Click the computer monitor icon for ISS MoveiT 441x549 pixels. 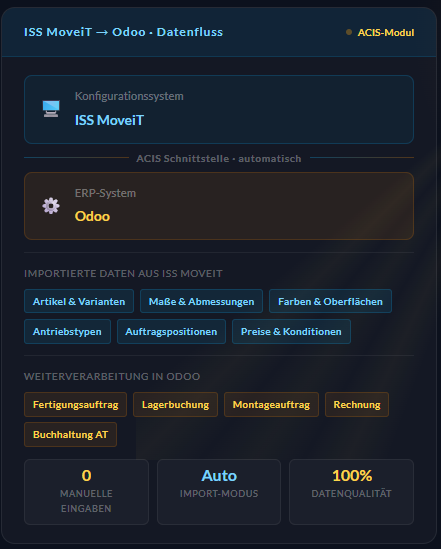tap(51, 109)
